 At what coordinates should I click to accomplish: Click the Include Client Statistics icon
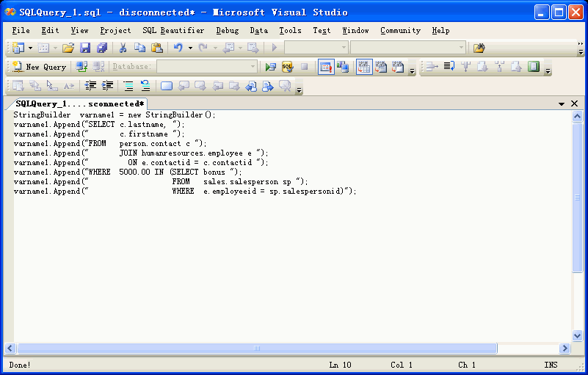(x=343, y=67)
